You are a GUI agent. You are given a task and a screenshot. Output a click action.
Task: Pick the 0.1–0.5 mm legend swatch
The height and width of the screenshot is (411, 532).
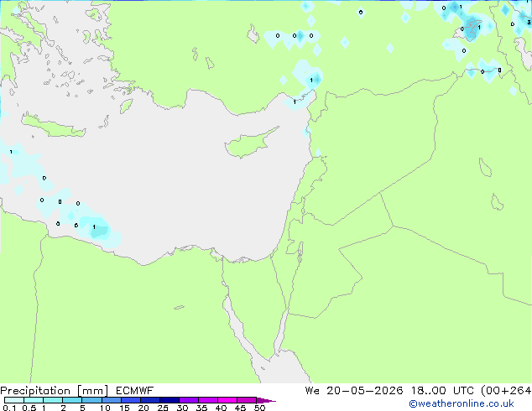click(14, 400)
